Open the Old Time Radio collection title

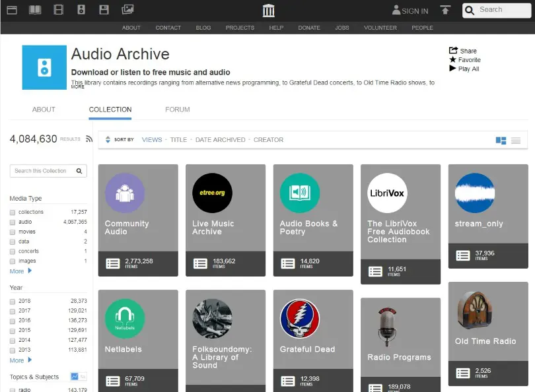click(485, 341)
